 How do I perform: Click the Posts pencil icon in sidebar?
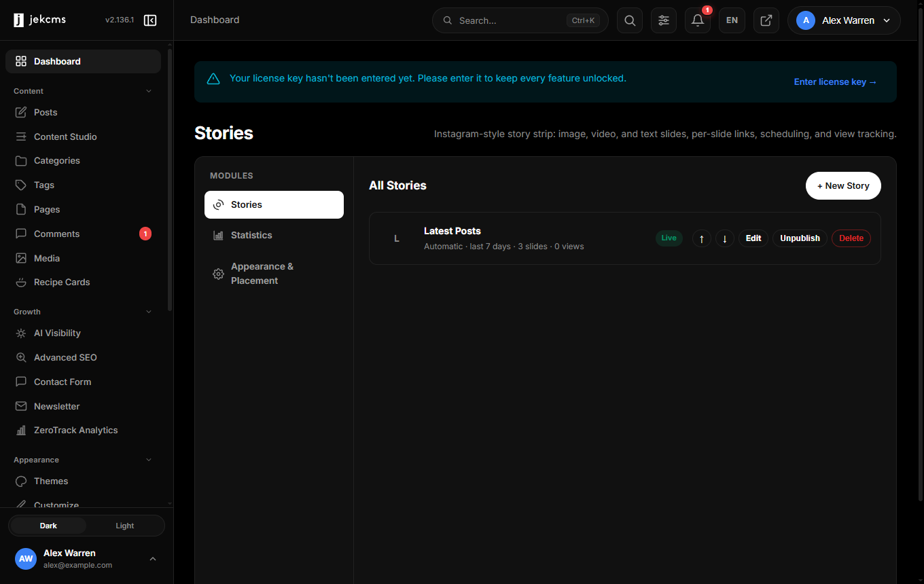[21, 112]
